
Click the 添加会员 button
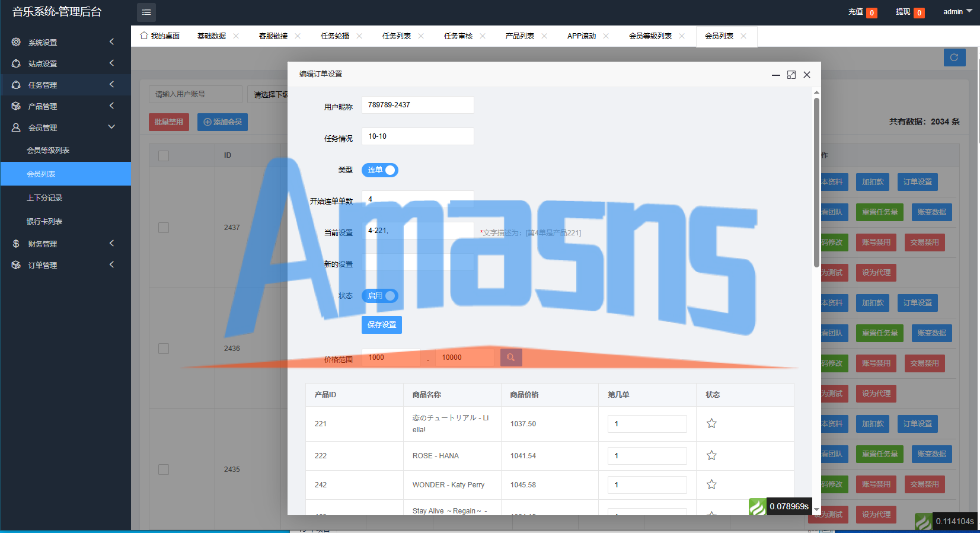[222, 122]
